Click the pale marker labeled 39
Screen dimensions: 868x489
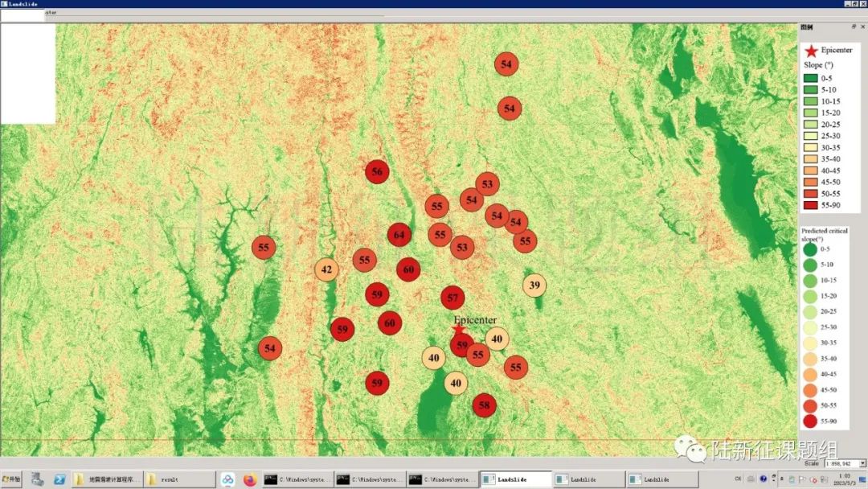[534, 285]
